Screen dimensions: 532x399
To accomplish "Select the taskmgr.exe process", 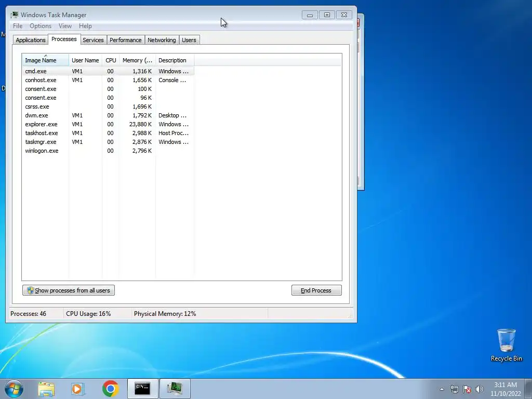I will (108, 142).
